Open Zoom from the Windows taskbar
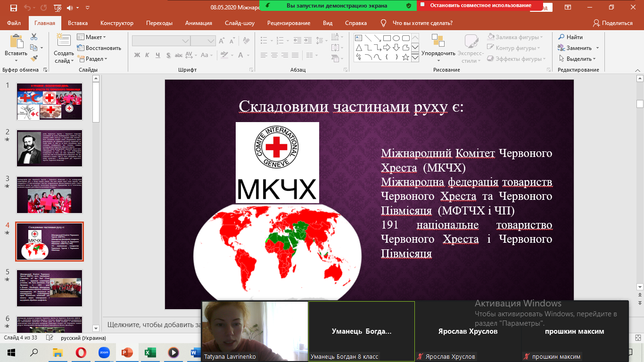Image resolution: width=644 pixels, height=362 pixels. 104,353
